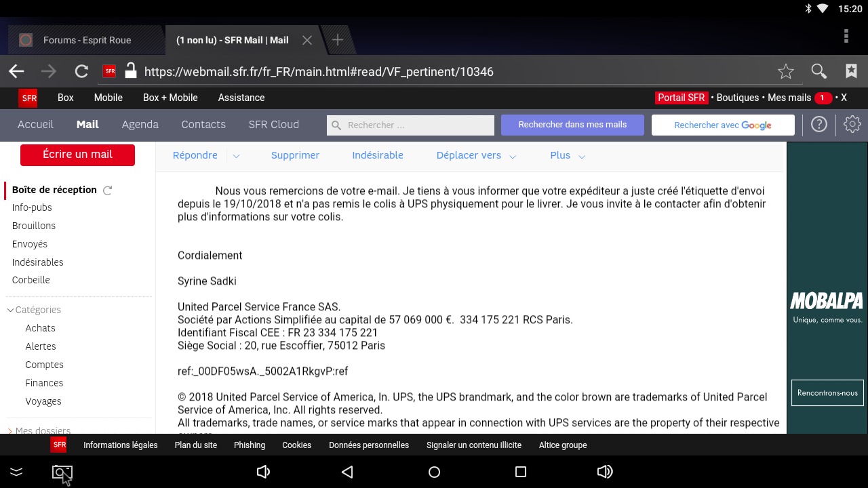Click Supprimer to delete mail
The height and width of the screenshot is (488, 868).
pos(295,155)
